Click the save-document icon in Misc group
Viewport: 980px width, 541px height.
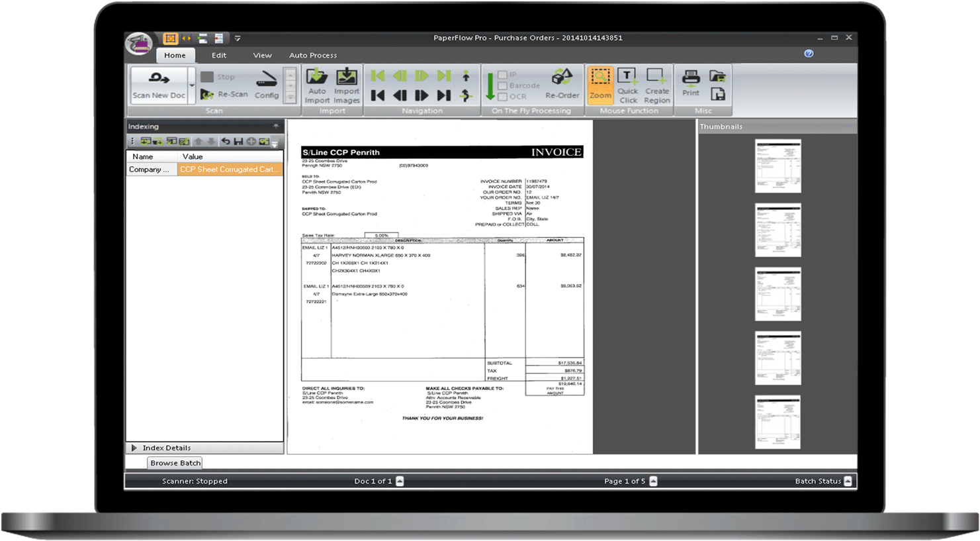(718, 94)
